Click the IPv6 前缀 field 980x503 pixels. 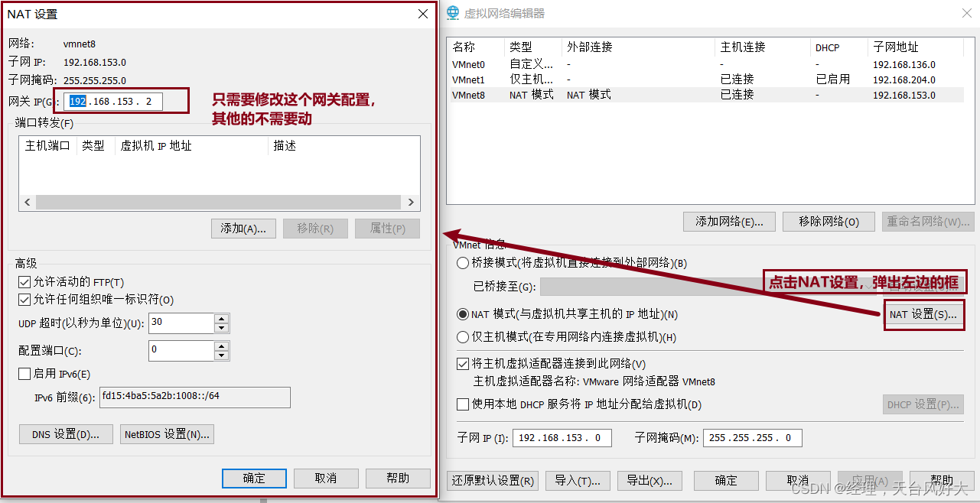click(x=195, y=397)
